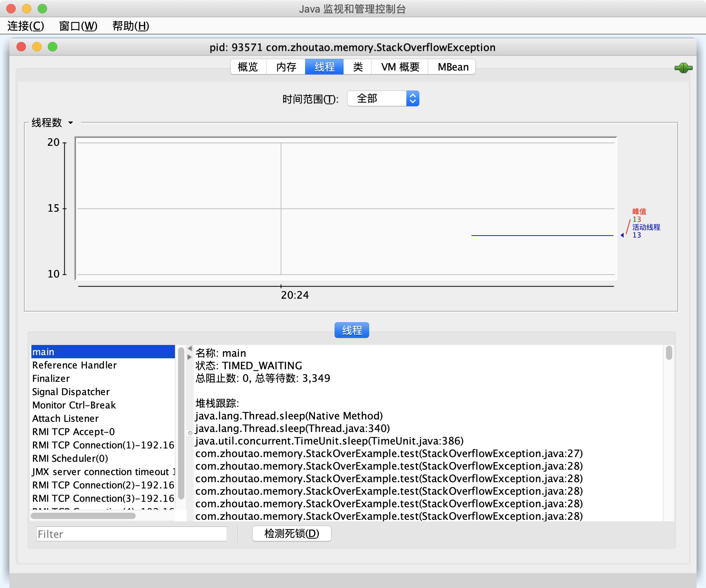Click the Thread.sleep(Thread.java:340) stack line

(293, 428)
